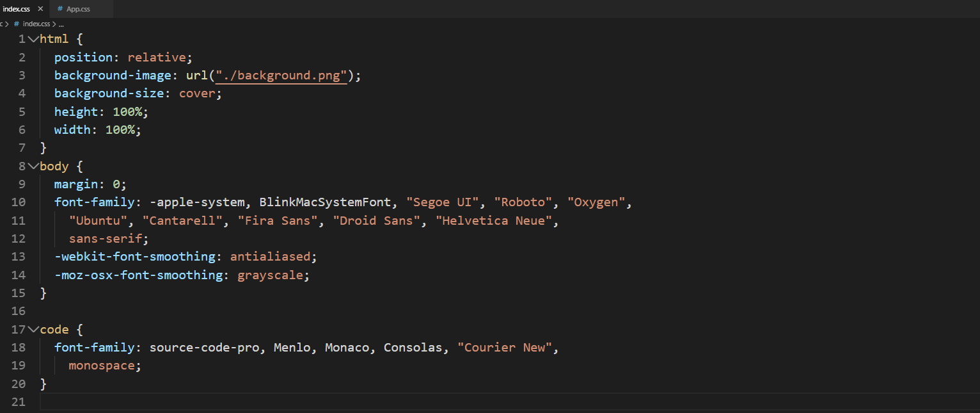Open the breadcrumb ellipsis symbol picker
This screenshot has height=413, width=980.
[x=61, y=24]
